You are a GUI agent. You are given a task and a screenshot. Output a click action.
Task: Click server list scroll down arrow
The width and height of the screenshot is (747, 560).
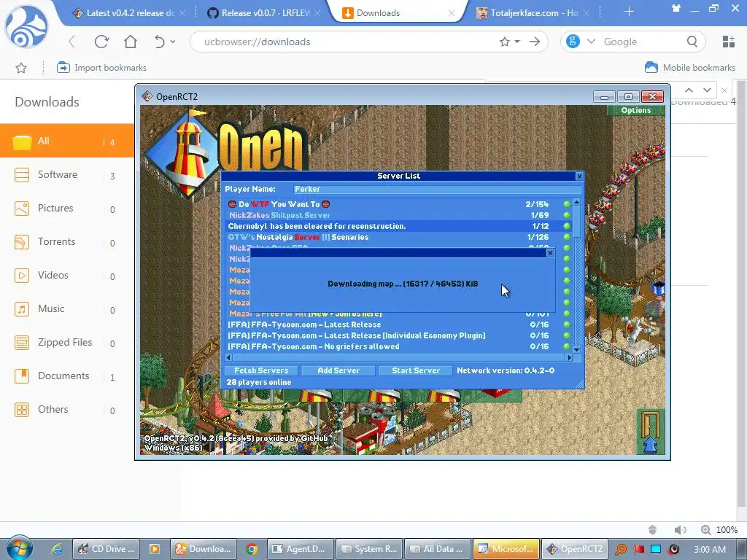click(576, 349)
